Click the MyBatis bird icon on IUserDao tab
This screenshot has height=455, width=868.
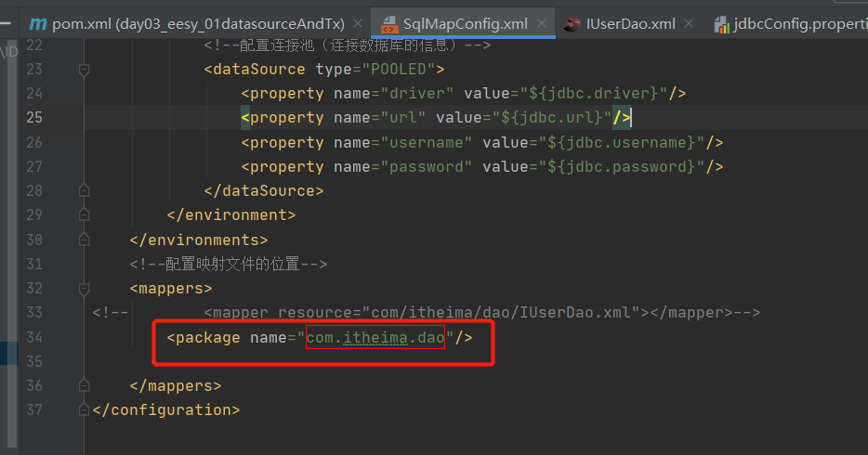pyautogui.click(x=572, y=24)
